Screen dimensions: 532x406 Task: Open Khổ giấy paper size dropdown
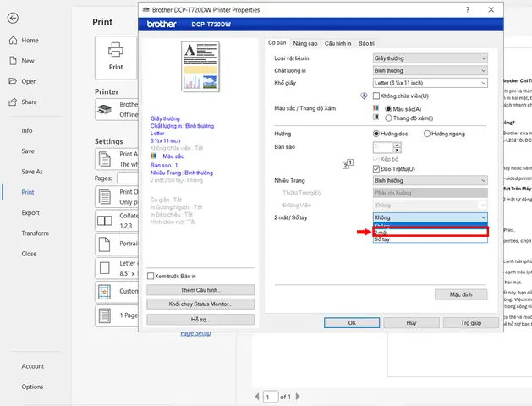[x=431, y=83]
